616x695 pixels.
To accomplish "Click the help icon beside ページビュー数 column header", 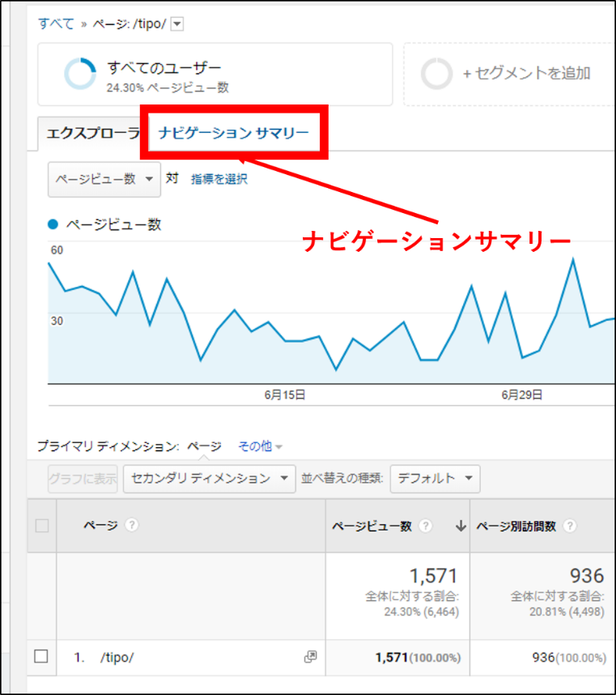I will (426, 526).
